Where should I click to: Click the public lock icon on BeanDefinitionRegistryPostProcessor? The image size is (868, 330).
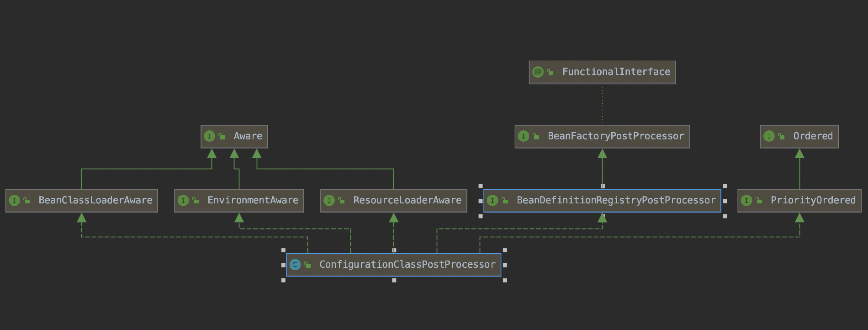point(505,200)
